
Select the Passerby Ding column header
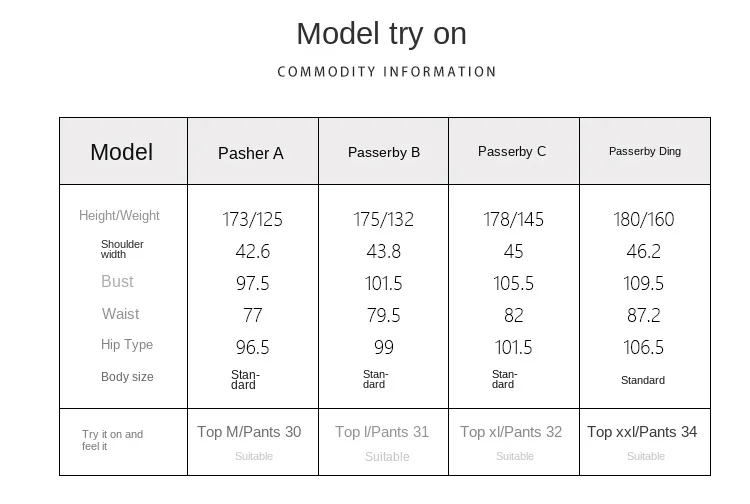click(x=645, y=151)
